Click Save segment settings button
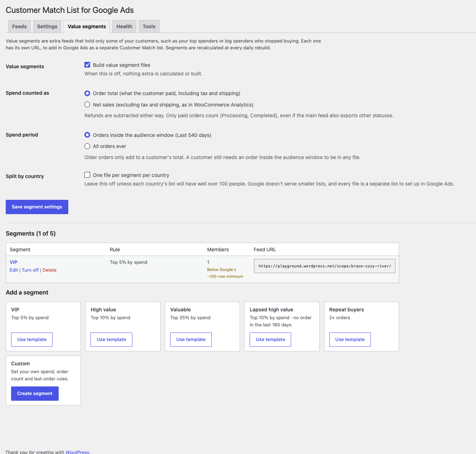This screenshot has height=454, width=476. 37,207
